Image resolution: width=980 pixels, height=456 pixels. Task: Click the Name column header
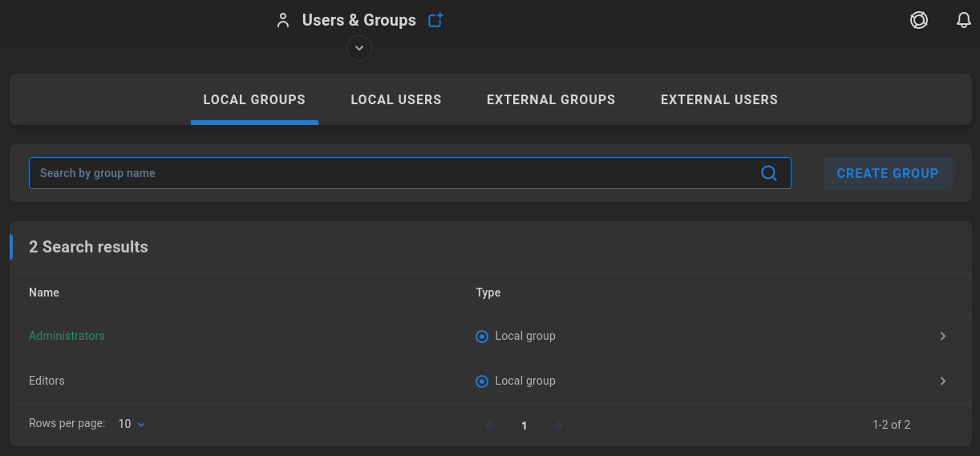coord(44,293)
